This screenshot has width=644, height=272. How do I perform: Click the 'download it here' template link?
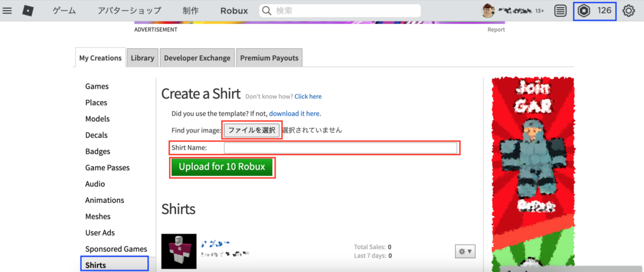pyautogui.click(x=294, y=113)
